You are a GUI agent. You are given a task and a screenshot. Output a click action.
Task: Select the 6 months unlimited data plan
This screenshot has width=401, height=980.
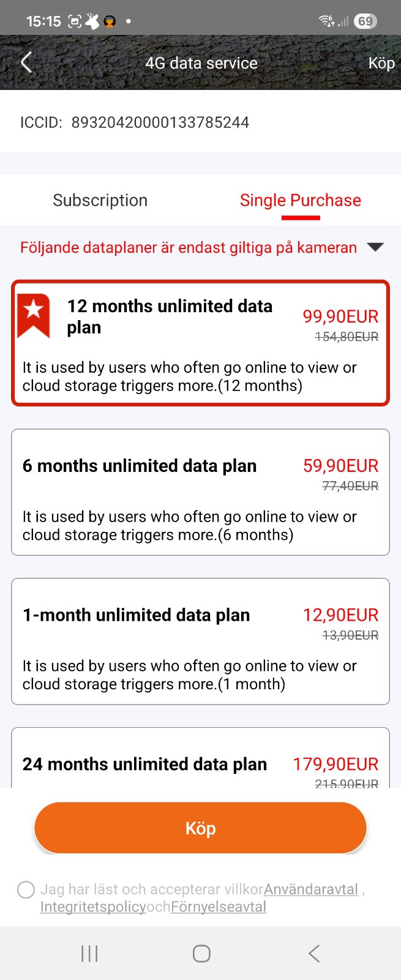pos(200,492)
